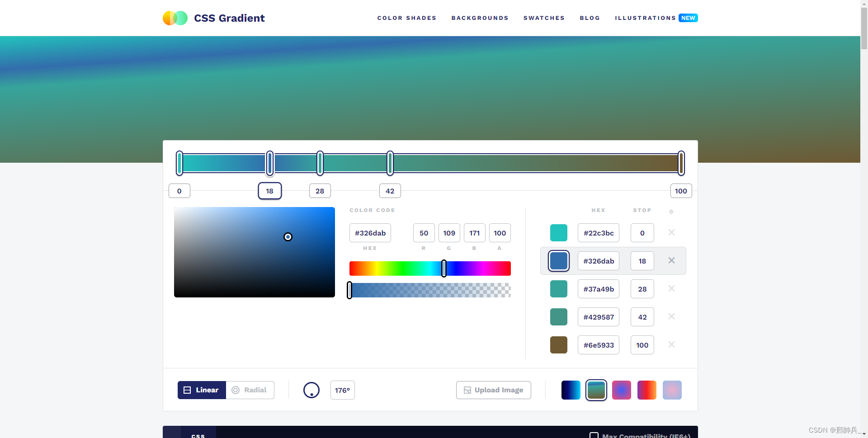Focus the color code HEX field
This screenshot has height=438, width=868.
(370, 233)
